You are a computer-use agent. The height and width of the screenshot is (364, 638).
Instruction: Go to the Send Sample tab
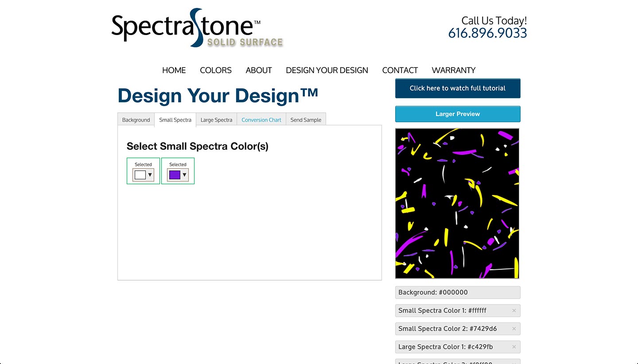click(306, 120)
